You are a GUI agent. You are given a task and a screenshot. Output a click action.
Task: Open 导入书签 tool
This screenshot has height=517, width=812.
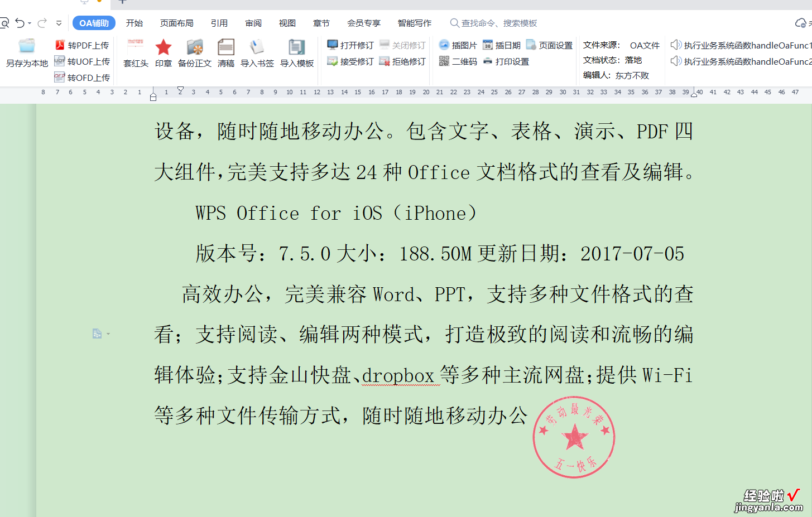257,53
